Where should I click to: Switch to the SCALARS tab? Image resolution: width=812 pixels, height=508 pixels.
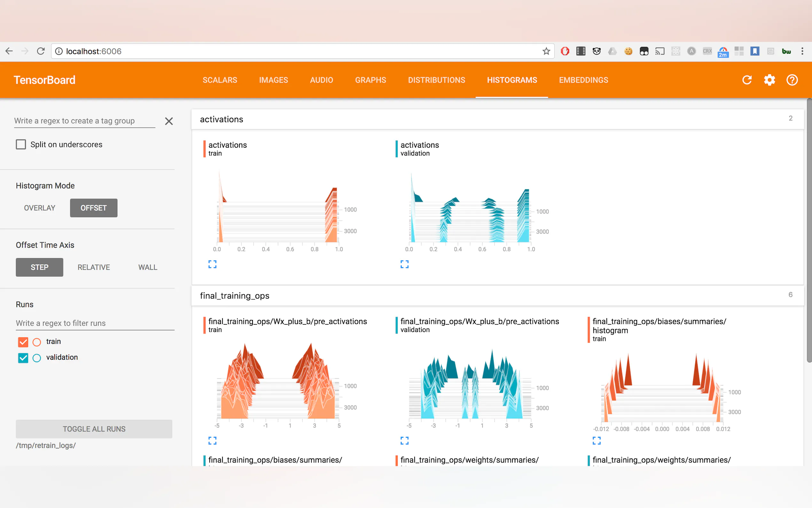(220, 80)
